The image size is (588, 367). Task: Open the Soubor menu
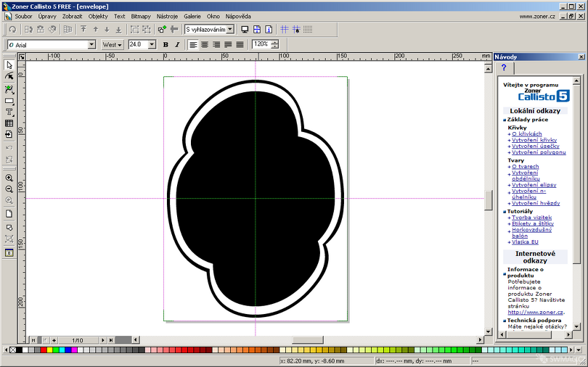pos(23,17)
